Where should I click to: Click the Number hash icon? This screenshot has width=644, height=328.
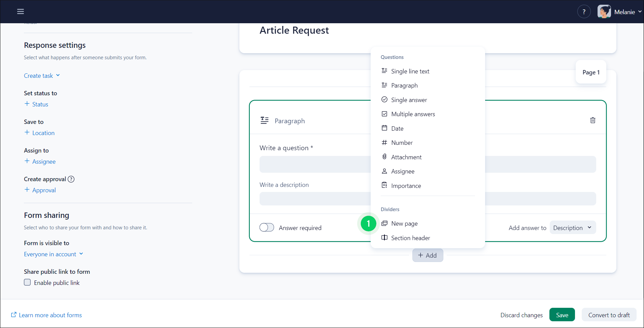click(384, 142)
